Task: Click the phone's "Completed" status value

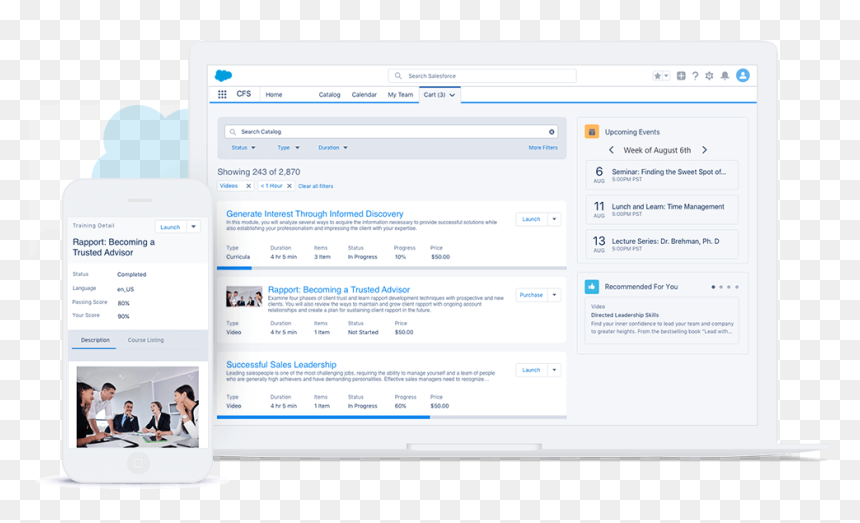Action: click(x=132, y=275)
